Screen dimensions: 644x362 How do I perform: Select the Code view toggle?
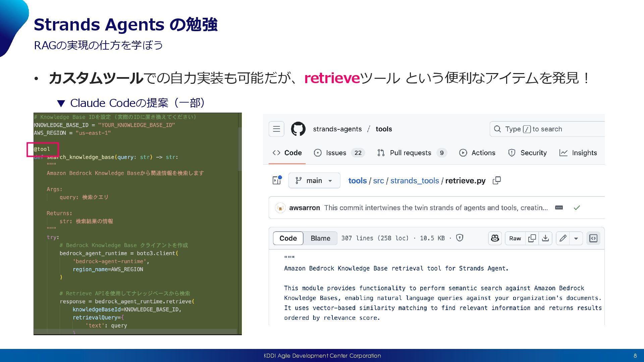pyautogui.click(x=288, y=238)
